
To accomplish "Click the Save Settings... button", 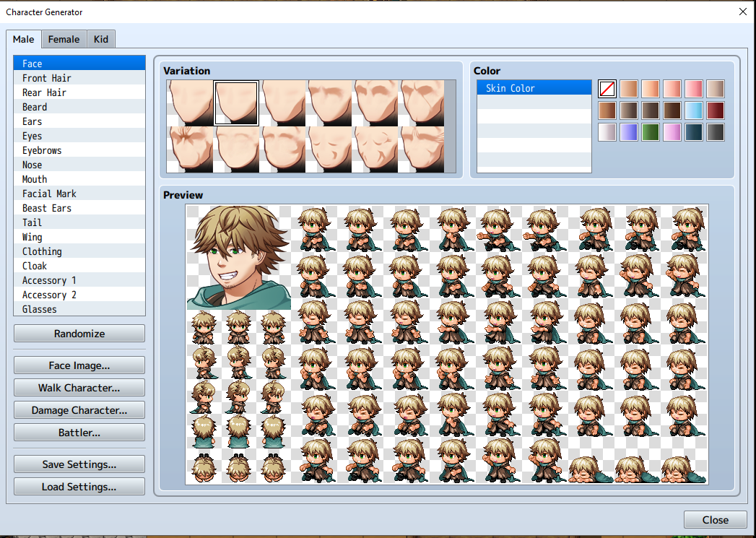I will [x=79, y=464].
